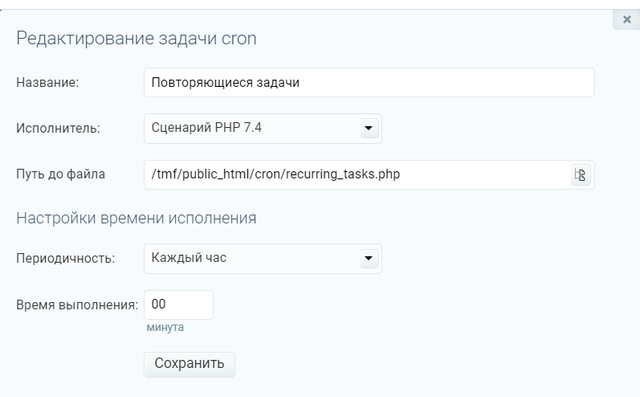Click the Название input field
Screen dimensions: 640x397
[369, 82]
